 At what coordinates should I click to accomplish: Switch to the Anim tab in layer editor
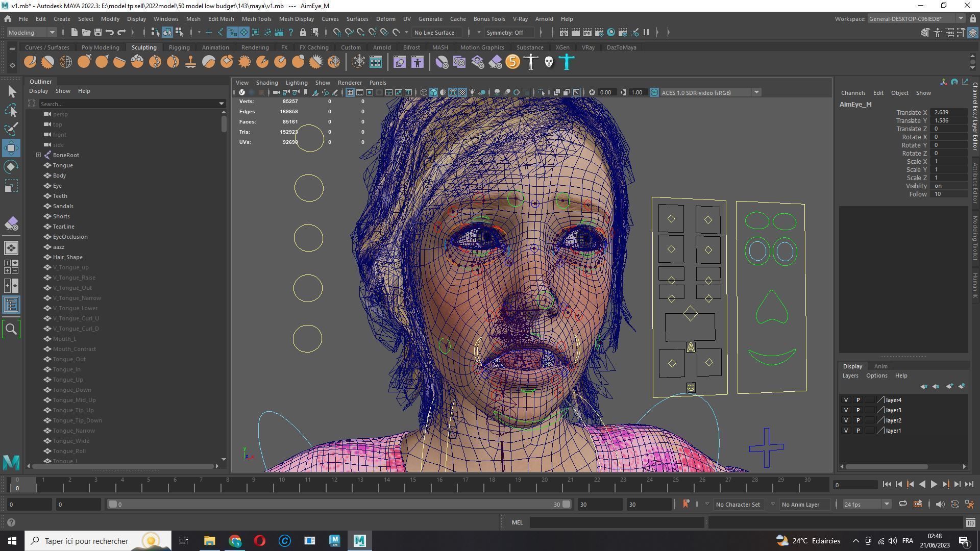click(880, 366)
